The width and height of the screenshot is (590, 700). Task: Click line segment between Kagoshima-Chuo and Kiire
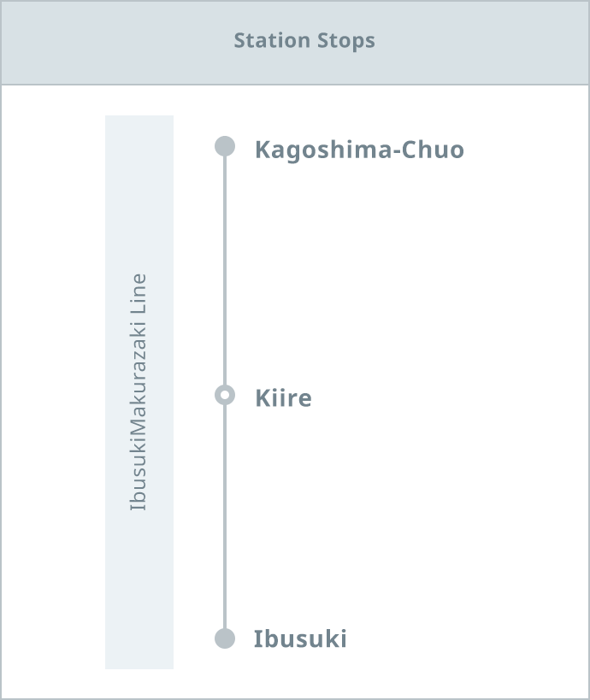225,271
